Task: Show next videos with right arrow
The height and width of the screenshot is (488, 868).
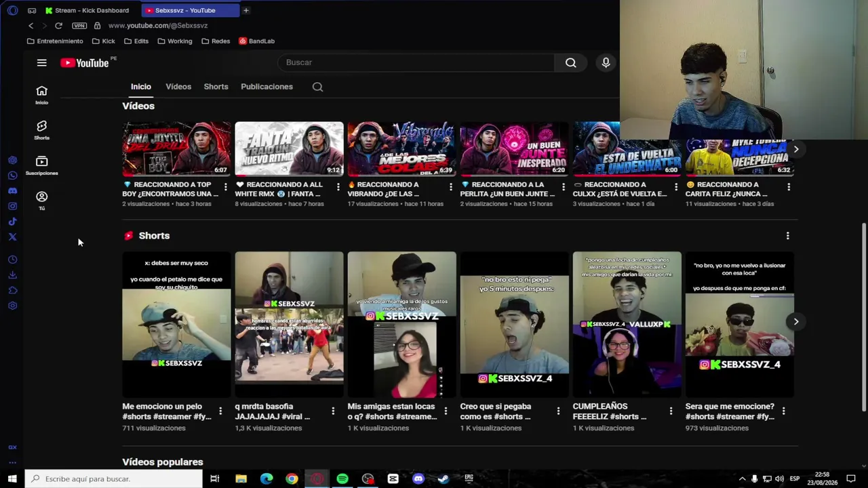Action: tap(796, 149)
